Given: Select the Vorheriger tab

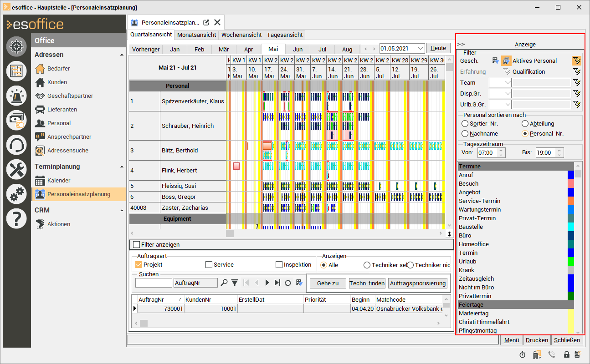Looking at the screenshot, I should click(x=146, y=50).
